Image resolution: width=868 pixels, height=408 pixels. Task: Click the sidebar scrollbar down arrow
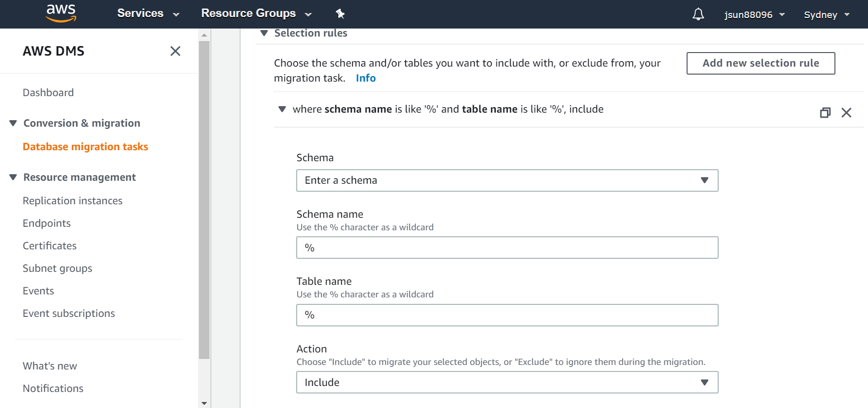(204, 403)
